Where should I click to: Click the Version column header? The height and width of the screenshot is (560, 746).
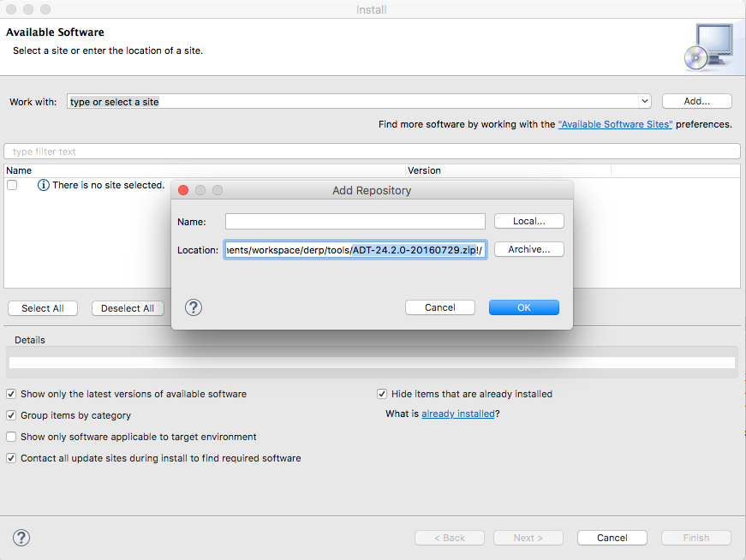coord(508,170)
